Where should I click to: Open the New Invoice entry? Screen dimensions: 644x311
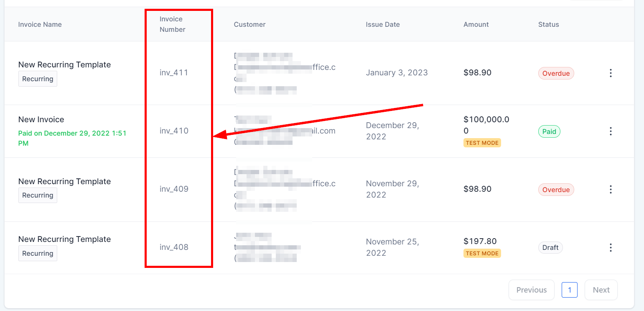[41, 120]
